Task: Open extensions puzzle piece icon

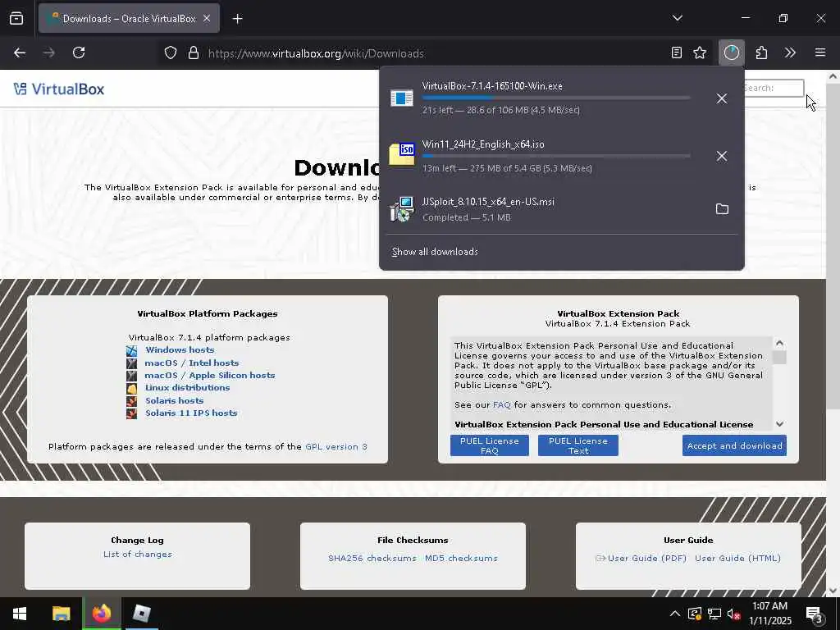Action: pyautogui.click(x=761, y=52)
